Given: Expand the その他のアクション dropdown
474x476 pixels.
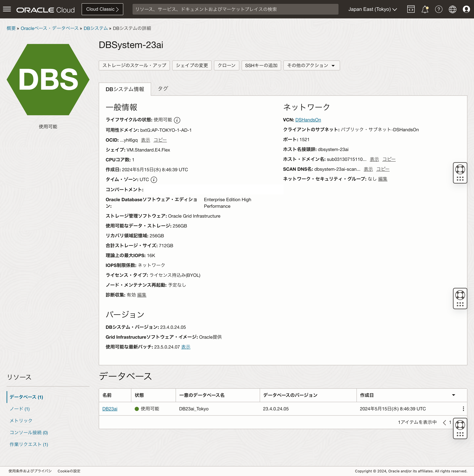Looking at the screenshot, I should [311, 65].
